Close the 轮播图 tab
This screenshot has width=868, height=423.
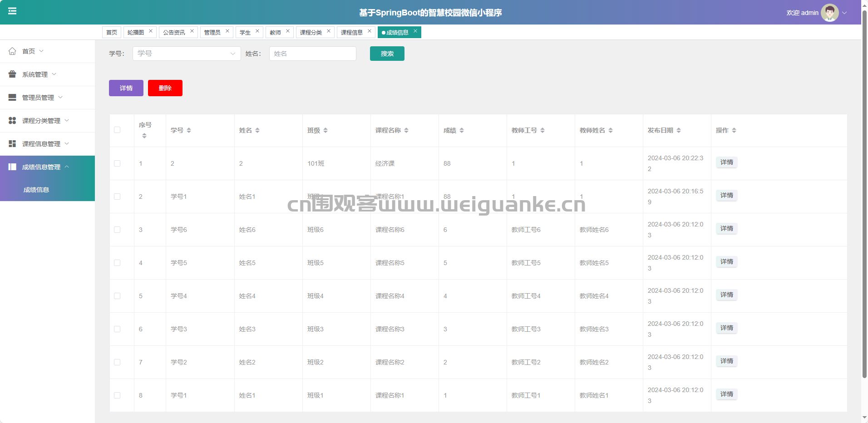pyautogui.click(x=151, y=31)
